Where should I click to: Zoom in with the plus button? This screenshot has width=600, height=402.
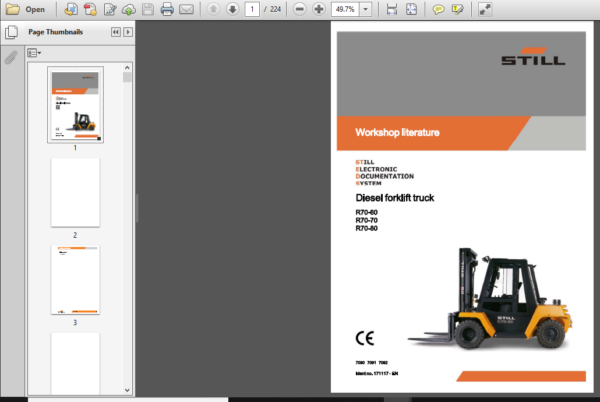tap(318, 9)
